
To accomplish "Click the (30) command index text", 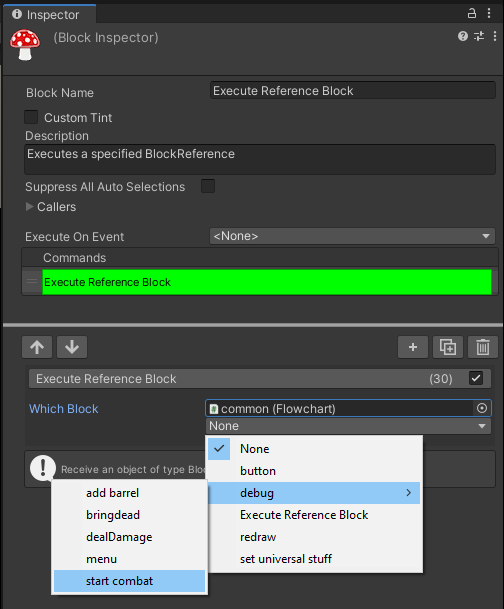I will click(x=441, y=379).
